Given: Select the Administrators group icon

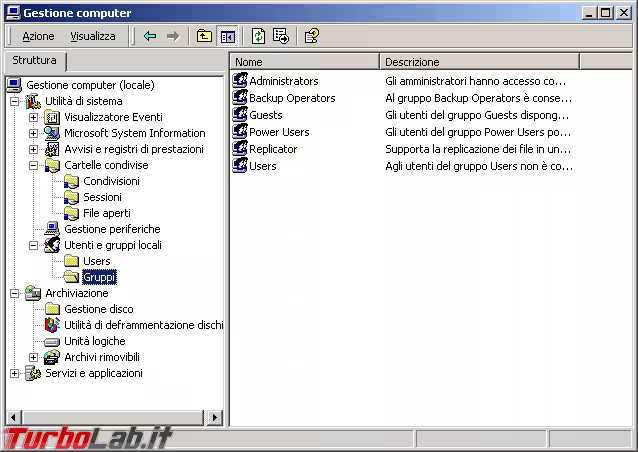Looking at the screenshot, I should click(x=240, y=81).
